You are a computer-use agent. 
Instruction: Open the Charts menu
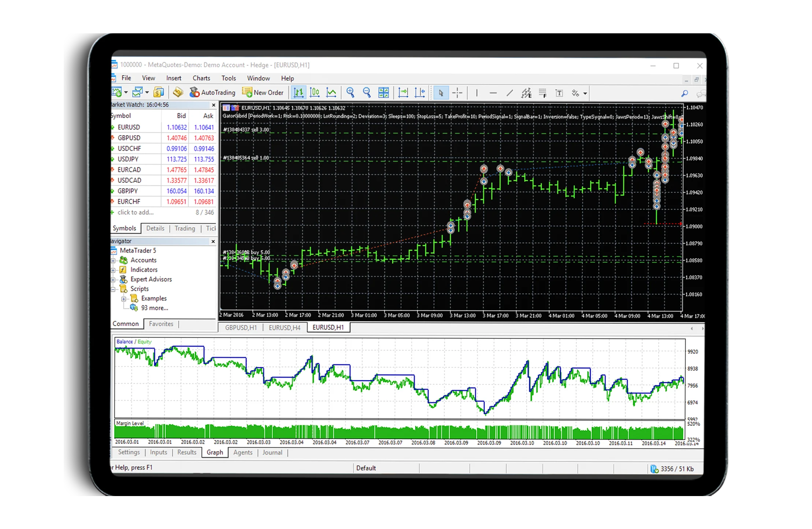[x=201, y=78]
